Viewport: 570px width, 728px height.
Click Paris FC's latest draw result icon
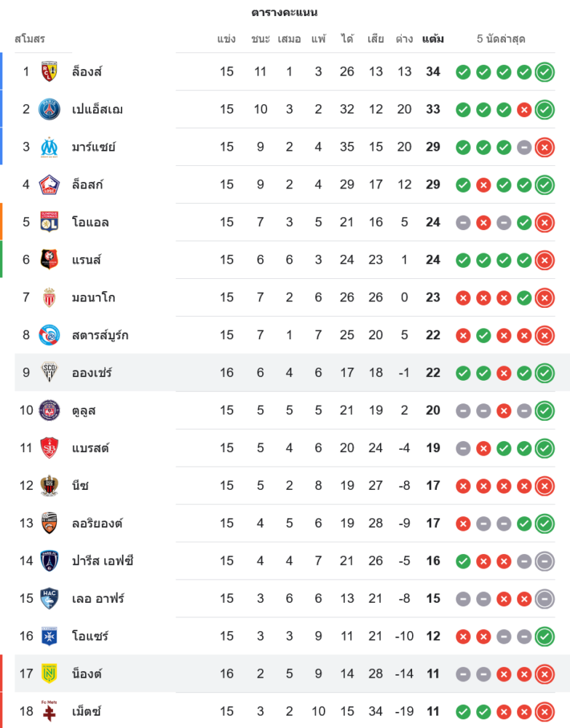click(544, 561)
